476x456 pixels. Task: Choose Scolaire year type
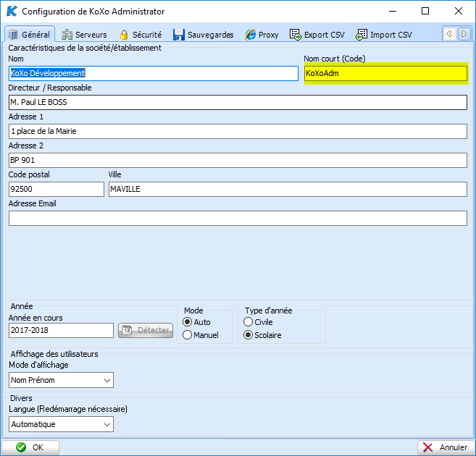pos(248,335)
